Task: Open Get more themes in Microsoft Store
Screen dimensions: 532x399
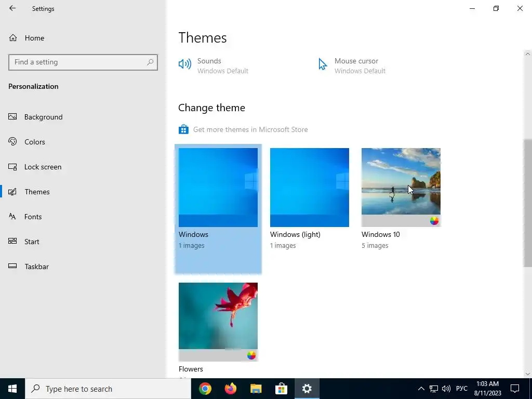Action: coord(250,129)
